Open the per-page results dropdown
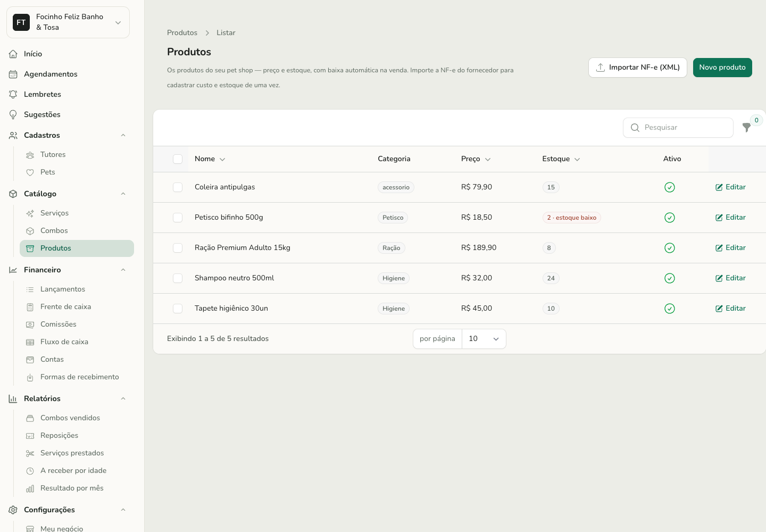 click(x=484, y=339)
